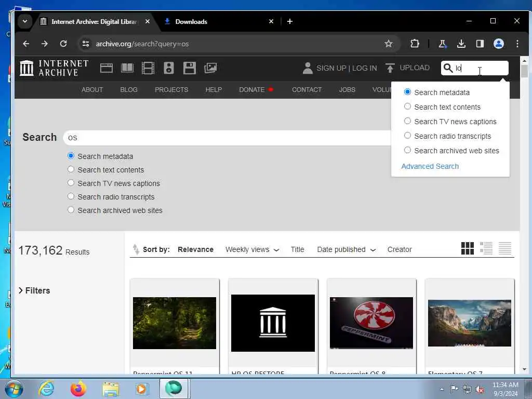
Task: Open the Date published sort dropdown
Action: click(347, 249)
